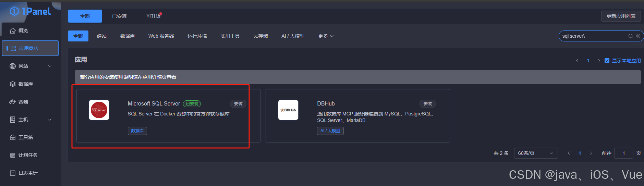
Task: Click the 共 2 条 total count text
Action: [501, 153]
